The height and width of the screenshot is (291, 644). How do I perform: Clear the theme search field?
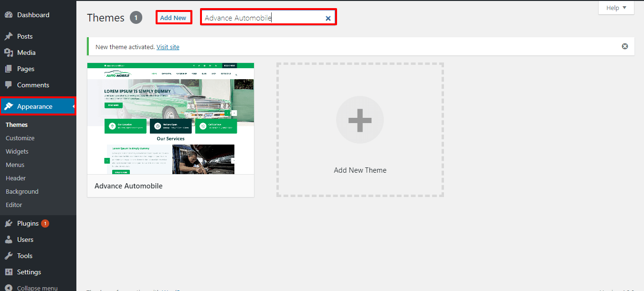click(x=328, y=18)
